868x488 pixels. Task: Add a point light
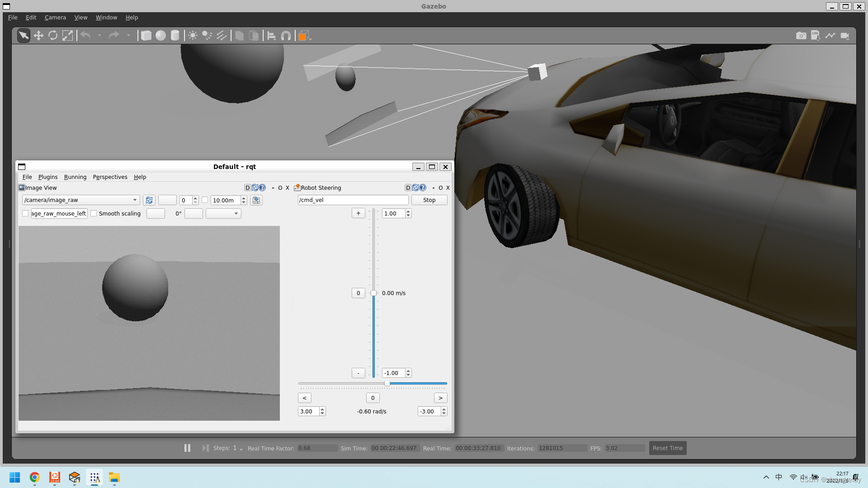tap(193, 36)
